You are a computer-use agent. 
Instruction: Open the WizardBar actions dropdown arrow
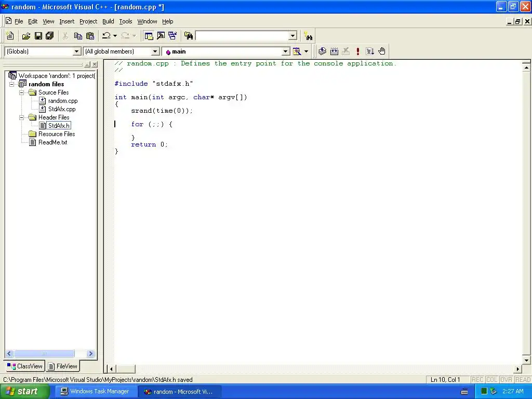(x=306, y=51)
